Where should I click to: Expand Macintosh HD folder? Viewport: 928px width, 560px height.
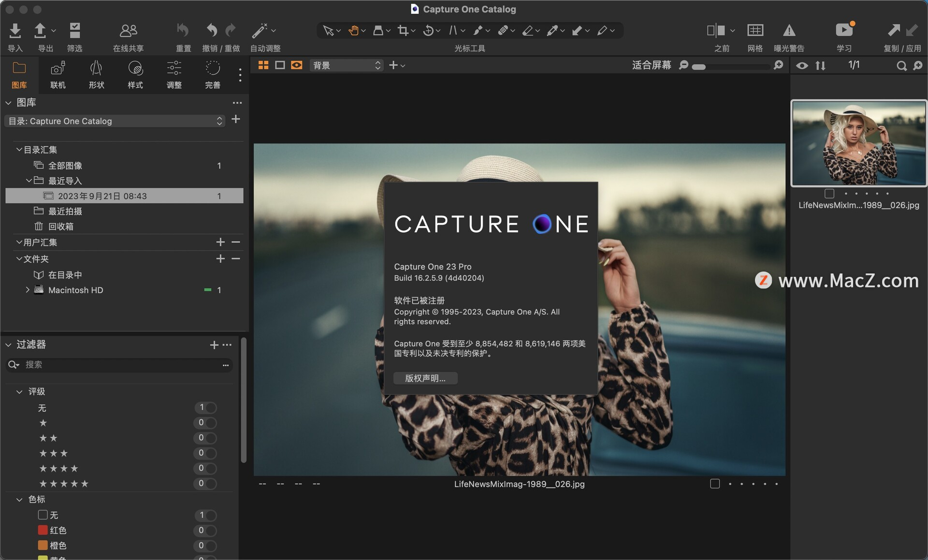pyautogui.click(x=28, y=290)
